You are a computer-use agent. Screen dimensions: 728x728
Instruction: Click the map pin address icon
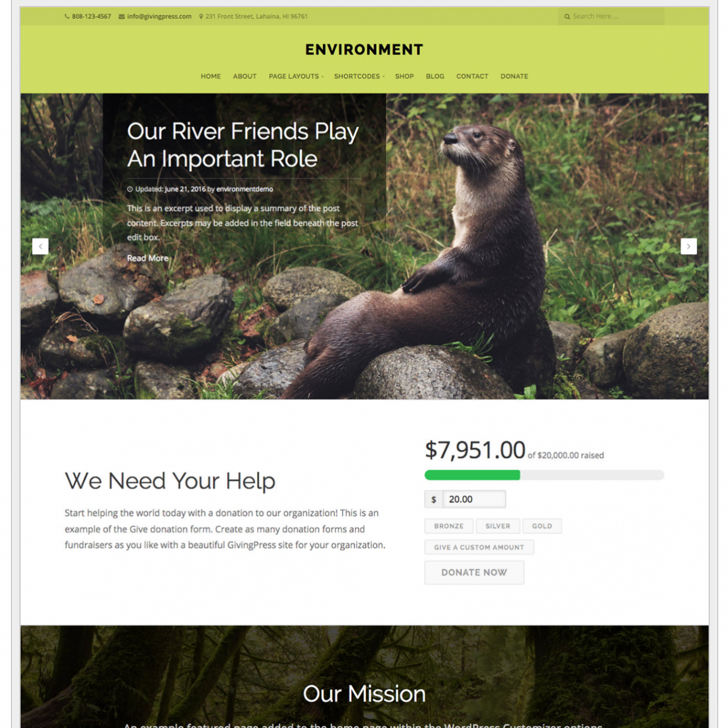click(x=201, y=16)
